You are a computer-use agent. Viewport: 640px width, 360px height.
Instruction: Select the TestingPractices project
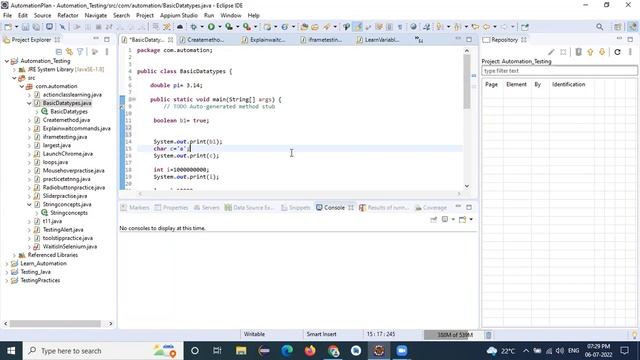click(x=40, y=280)
